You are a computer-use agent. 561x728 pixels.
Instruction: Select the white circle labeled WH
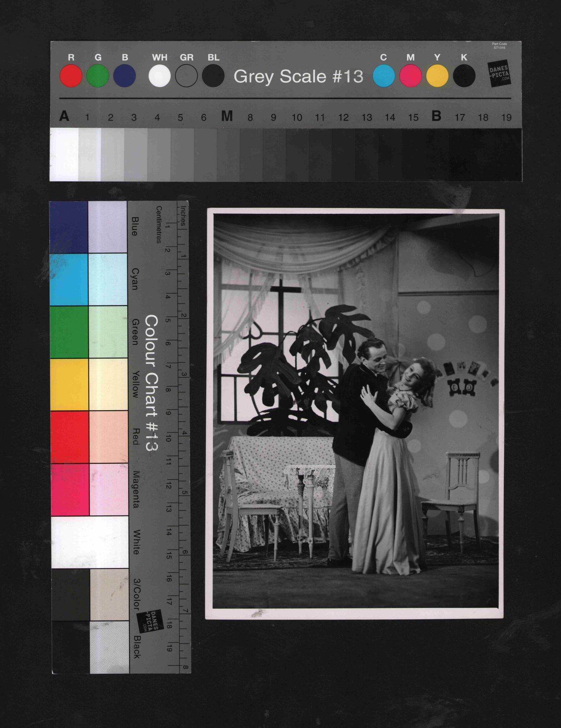click(x=160, y=76)
